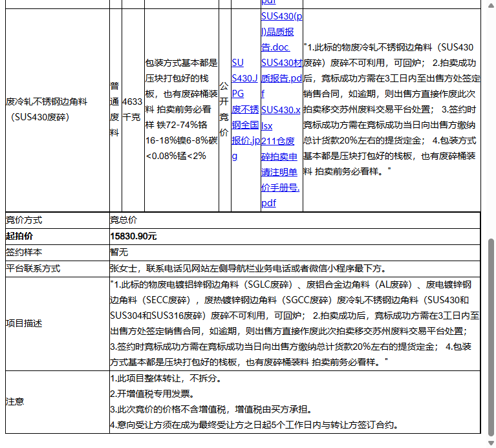Click the 15830.90元 starting price
Viewport: 496px width, 448px height.
[133, 236]
